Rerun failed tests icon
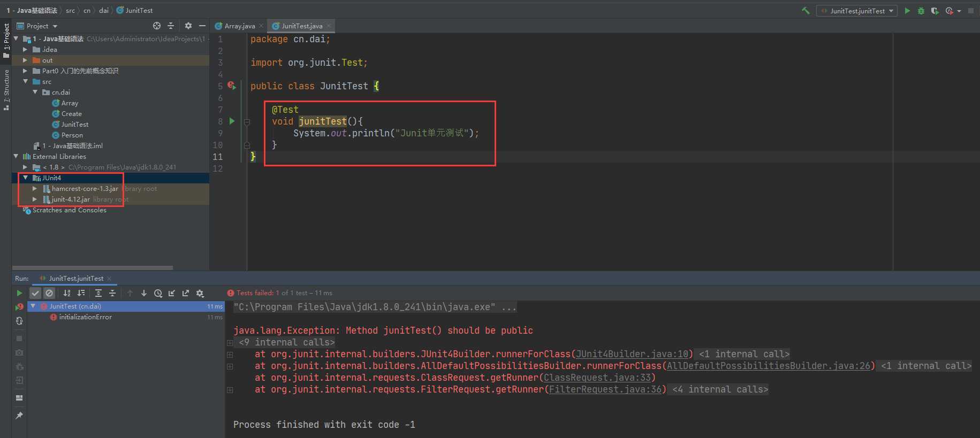980x438 pixels. tap(19, 306)
